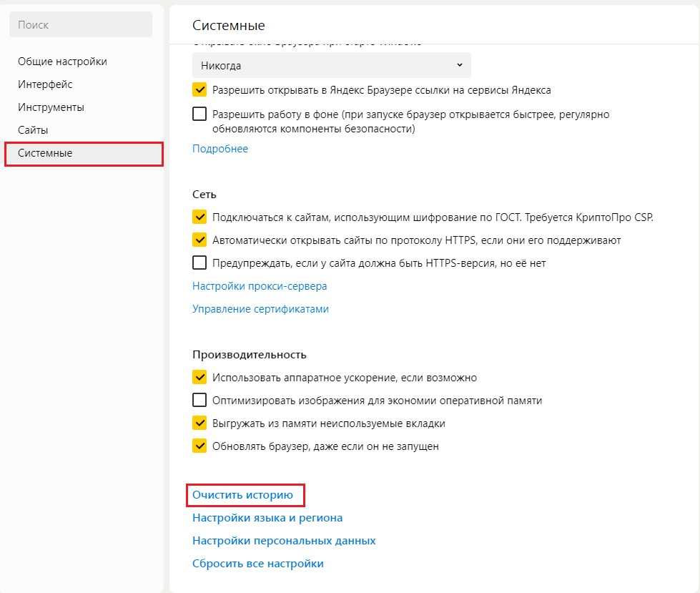Open Управление сертификатами link
Viewport: 700px width, 593px height.
tap(260, 309)
